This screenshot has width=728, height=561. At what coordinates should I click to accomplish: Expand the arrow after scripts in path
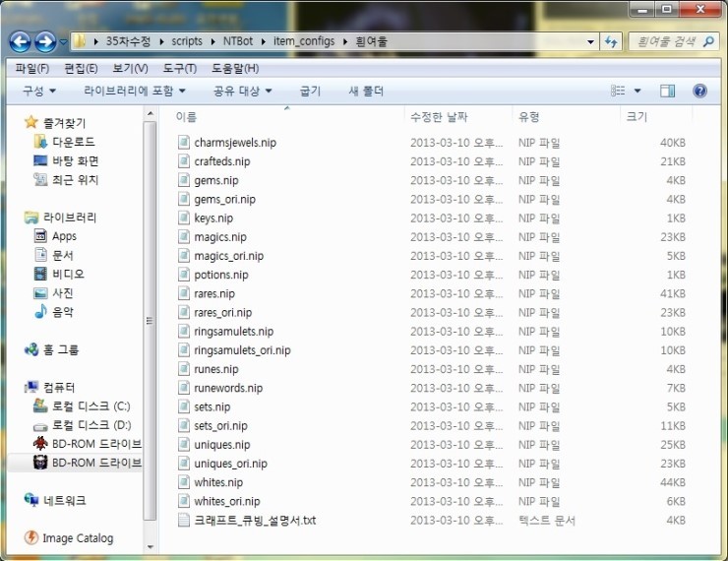click(212, 41)
